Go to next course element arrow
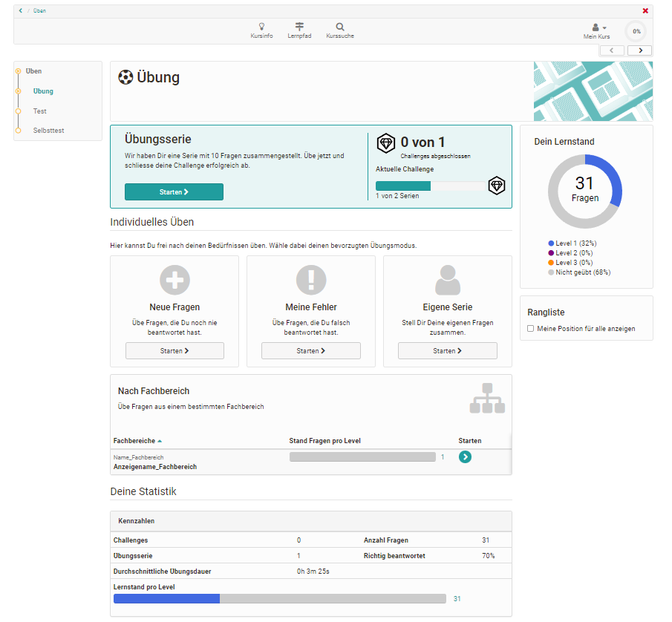Screen dimensions: 672x622 [639, 50]
